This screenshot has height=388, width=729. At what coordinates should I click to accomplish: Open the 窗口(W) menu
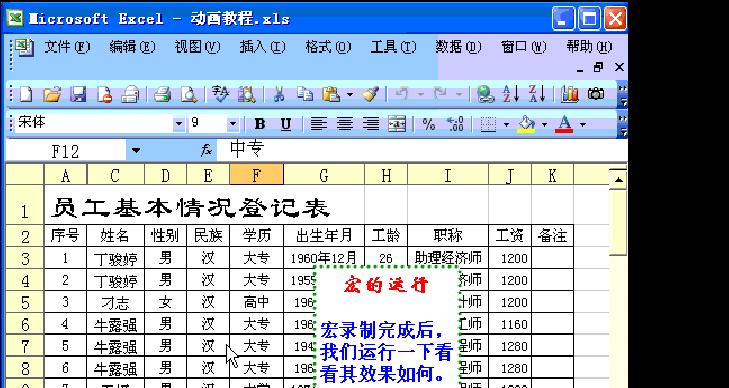coord(524,47)
